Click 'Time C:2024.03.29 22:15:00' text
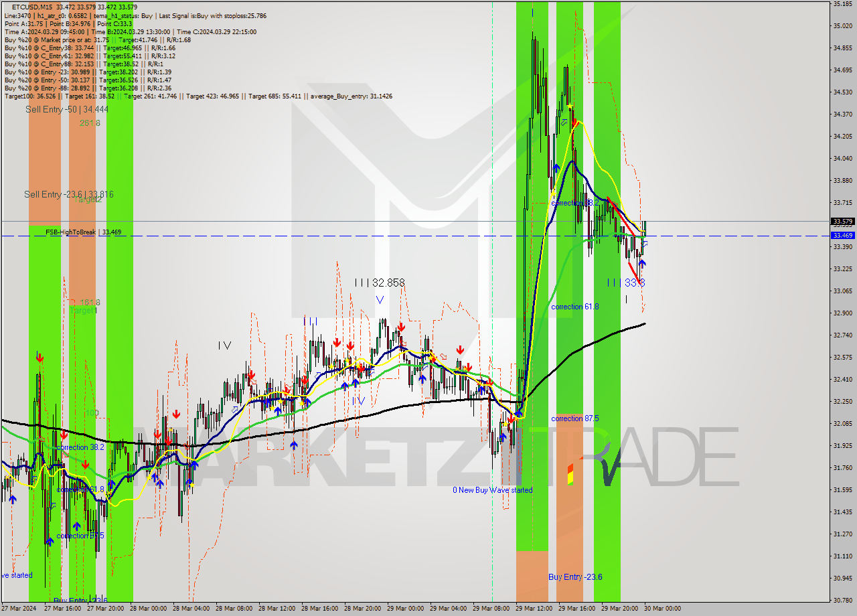This screenshot has height=616, width=857. click(x=217, y=31)
